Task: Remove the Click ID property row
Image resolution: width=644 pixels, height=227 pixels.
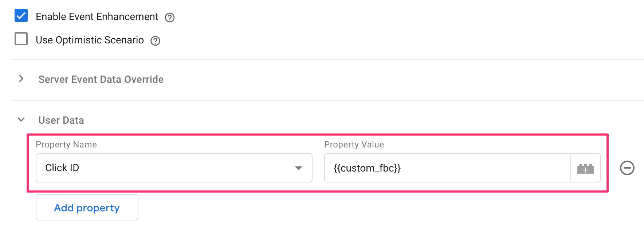Action: 627,168
